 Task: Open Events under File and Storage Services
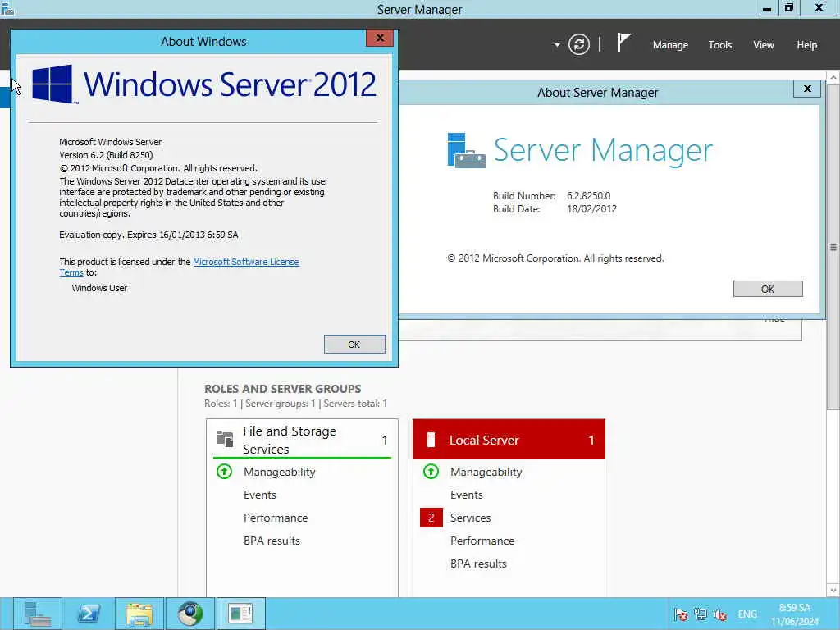[x=260, y=495]
